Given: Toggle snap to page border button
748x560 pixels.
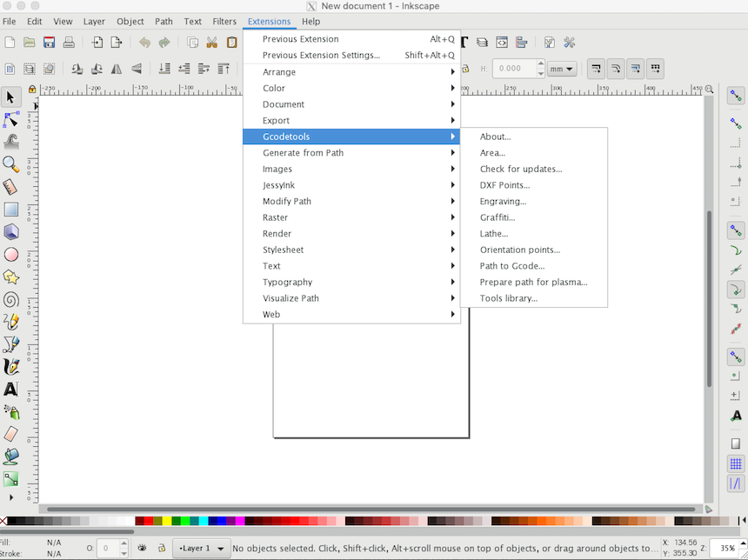Looking at the screenshot, I should pos(736,443).
